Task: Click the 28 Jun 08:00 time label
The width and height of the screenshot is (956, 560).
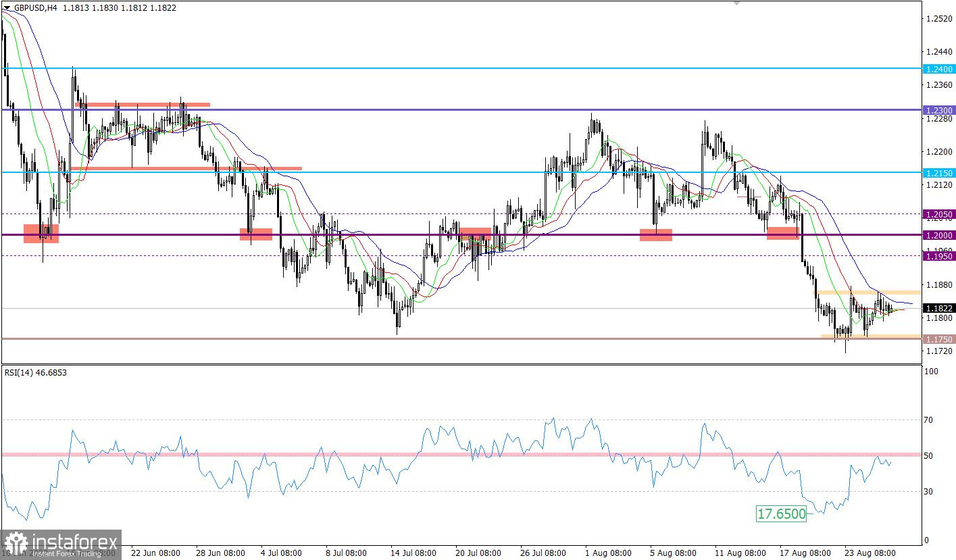Action: coord(220,553)
